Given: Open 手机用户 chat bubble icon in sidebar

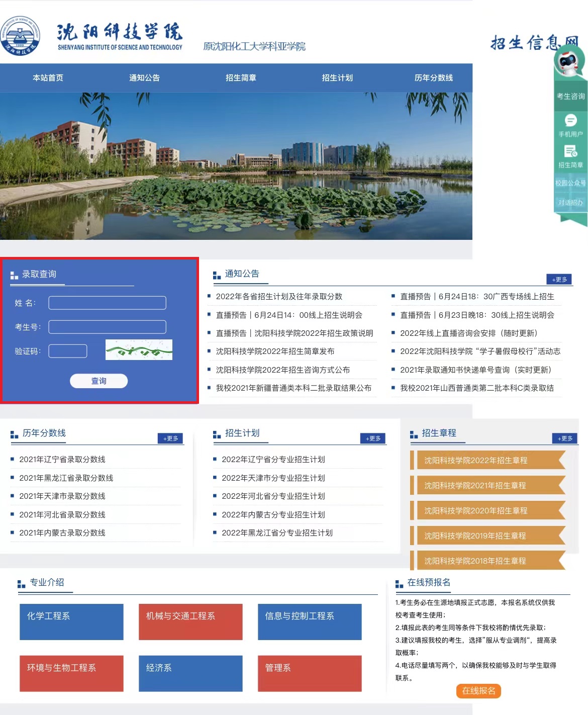Looking at the screenshot, I should pyautogui.click(x=570, y=121).
